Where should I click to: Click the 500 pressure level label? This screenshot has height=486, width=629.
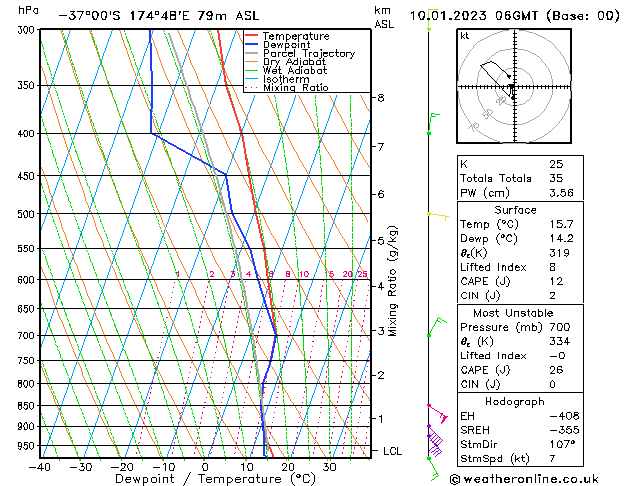pyautogui.click(x=28, y=214)
